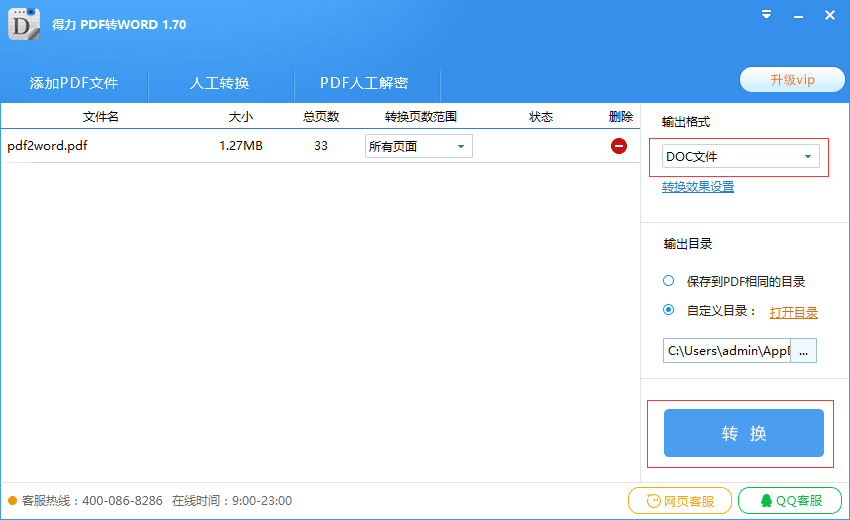This screenshot has width=850, height=520.
Task: Select 自定义目录 radio option
Action: pos(668,310)
